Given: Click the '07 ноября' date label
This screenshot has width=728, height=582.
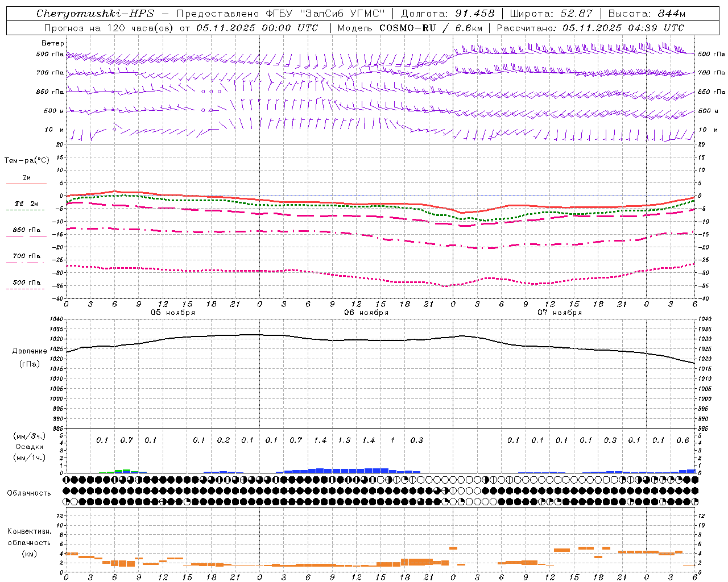Looking at the screenshot, I should click(560, 313).
